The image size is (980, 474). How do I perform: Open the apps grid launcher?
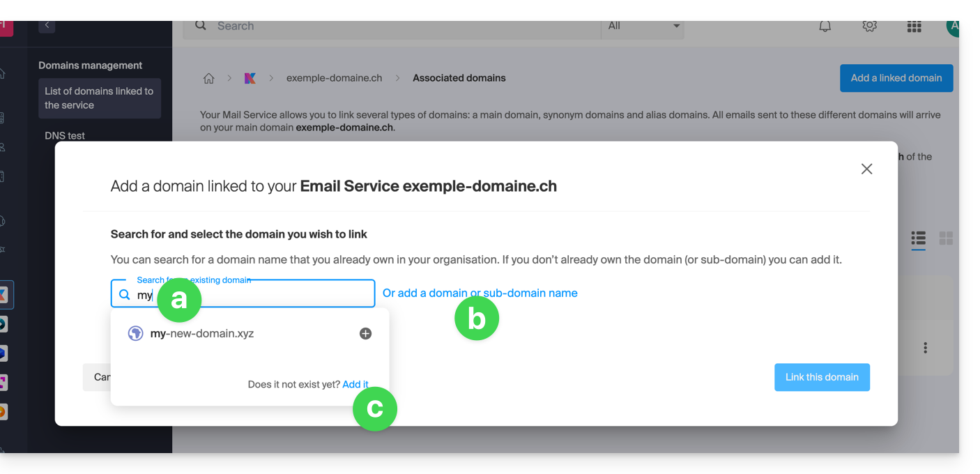click(x=914, y=26)
